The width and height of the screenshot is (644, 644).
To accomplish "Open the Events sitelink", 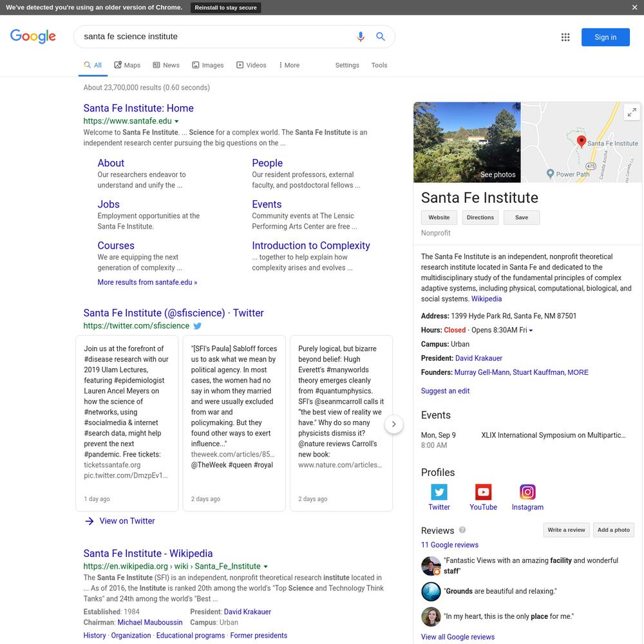I will (267, 204).
